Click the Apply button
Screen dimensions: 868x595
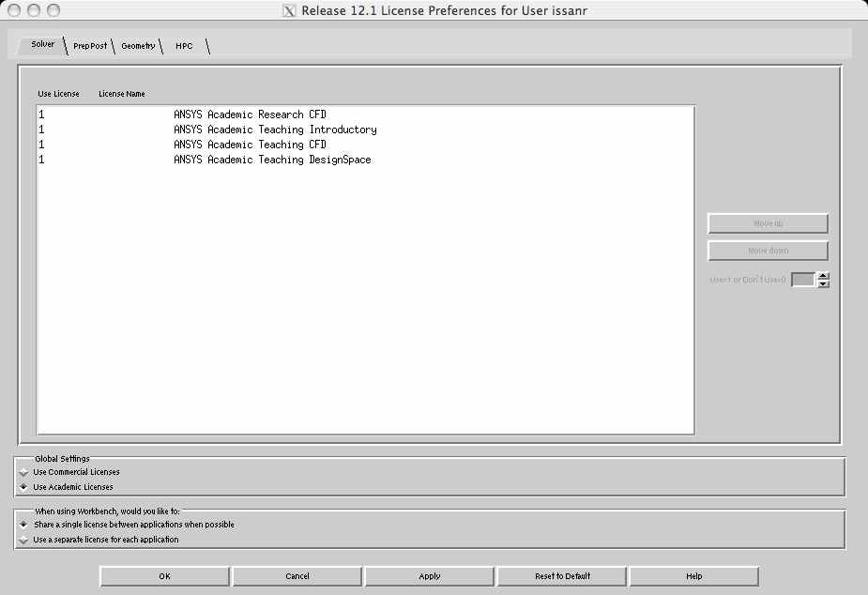[x=430, y=576]
